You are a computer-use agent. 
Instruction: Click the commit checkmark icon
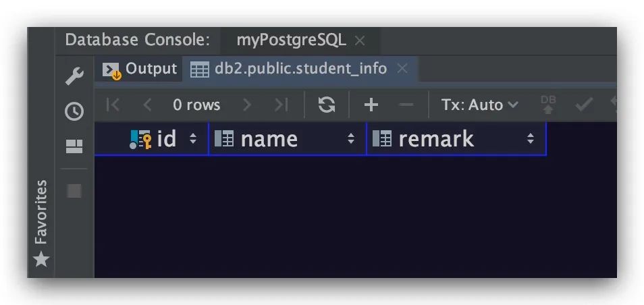584,105
